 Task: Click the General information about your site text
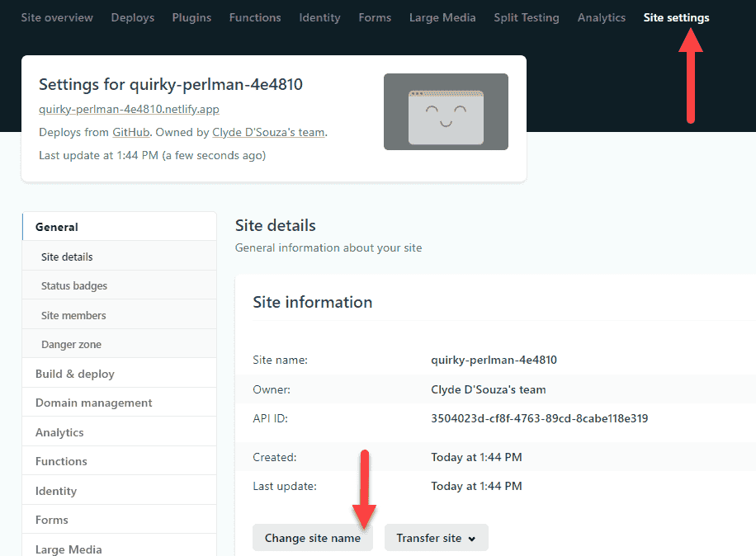[x=328, y=247]
